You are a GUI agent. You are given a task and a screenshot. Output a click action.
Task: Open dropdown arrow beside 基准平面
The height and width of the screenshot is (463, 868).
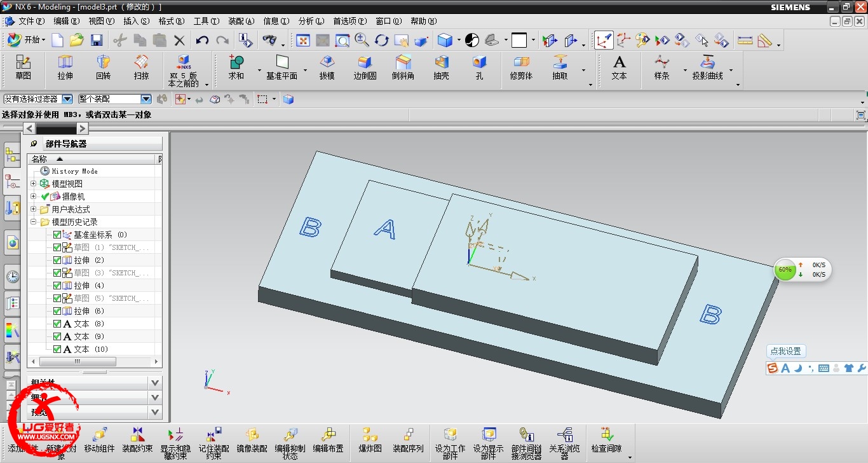pyautogui.click(x=305, y=70)
